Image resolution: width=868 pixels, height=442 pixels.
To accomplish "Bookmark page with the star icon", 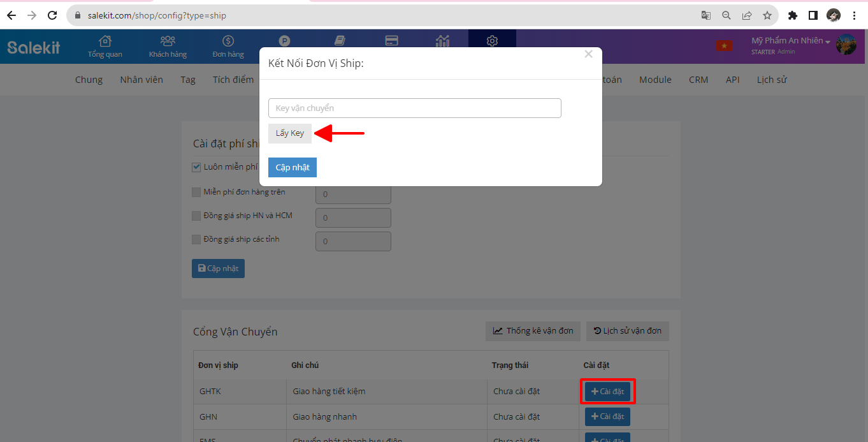I will [767, 15].
